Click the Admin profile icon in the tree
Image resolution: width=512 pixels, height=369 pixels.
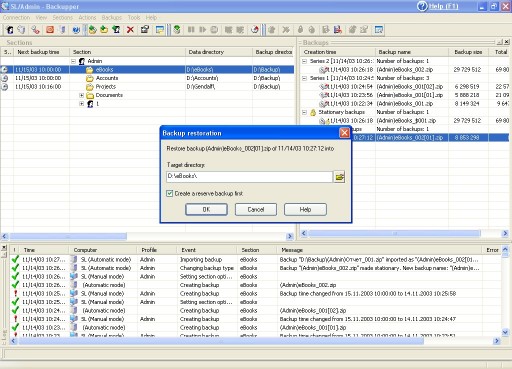(x=82, y=61)
